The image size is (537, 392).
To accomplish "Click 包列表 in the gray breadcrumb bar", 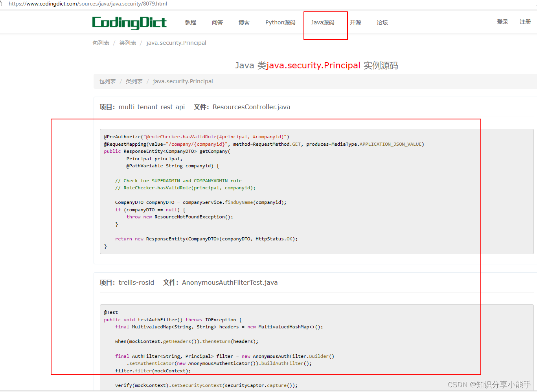I will pyautogui.click(x=107, y=81).
